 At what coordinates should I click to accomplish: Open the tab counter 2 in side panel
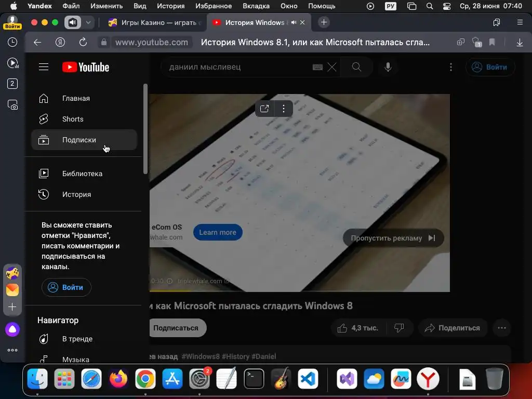[x=12, y=84]
